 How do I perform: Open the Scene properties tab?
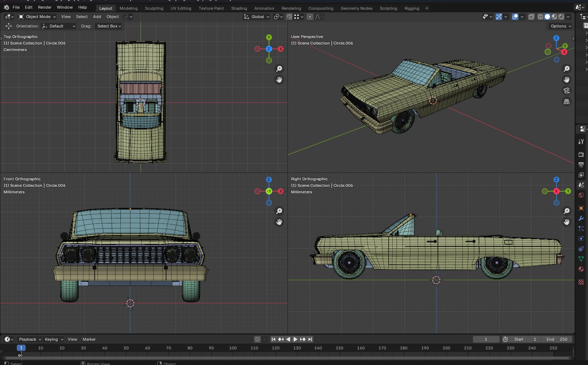tap(581, 185)
